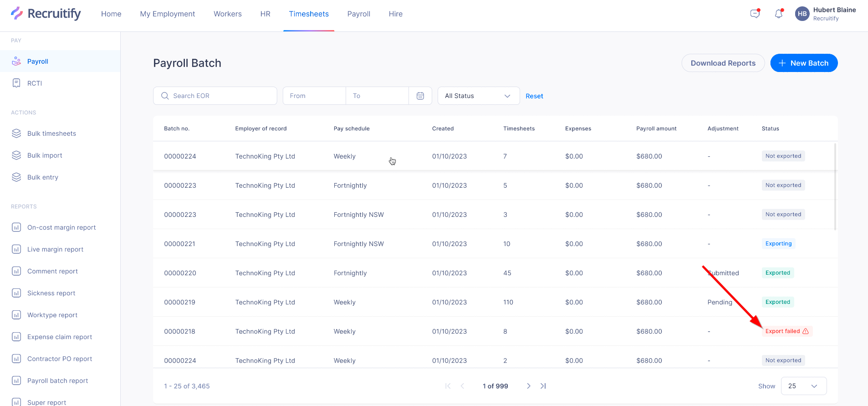Image resolution: width=868 pixels, height=406 pixels.
Task: Select the Timesheets tab
Action: pyautogui.click(x=309, y=14)
